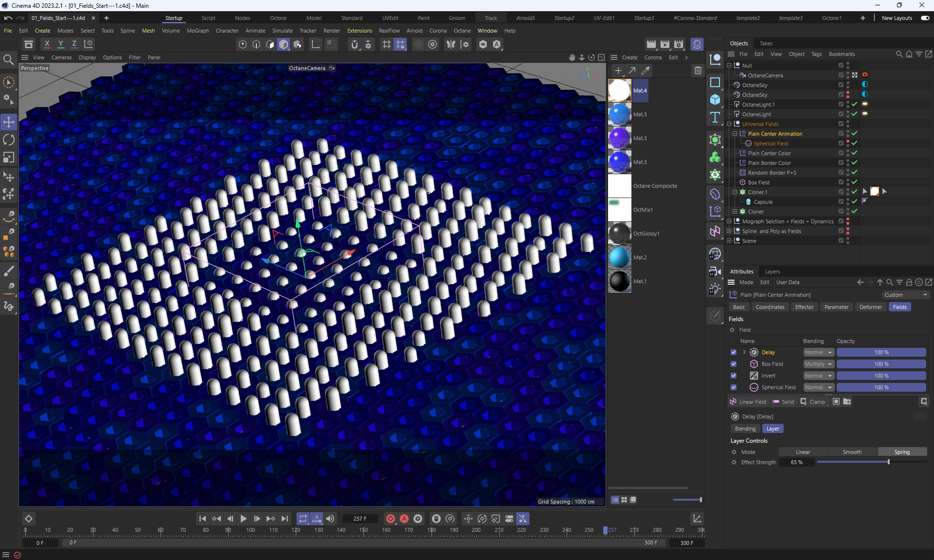Click the delete material trash icon
Viewport: 934px width, 560px height.
[x=698, y=71]
